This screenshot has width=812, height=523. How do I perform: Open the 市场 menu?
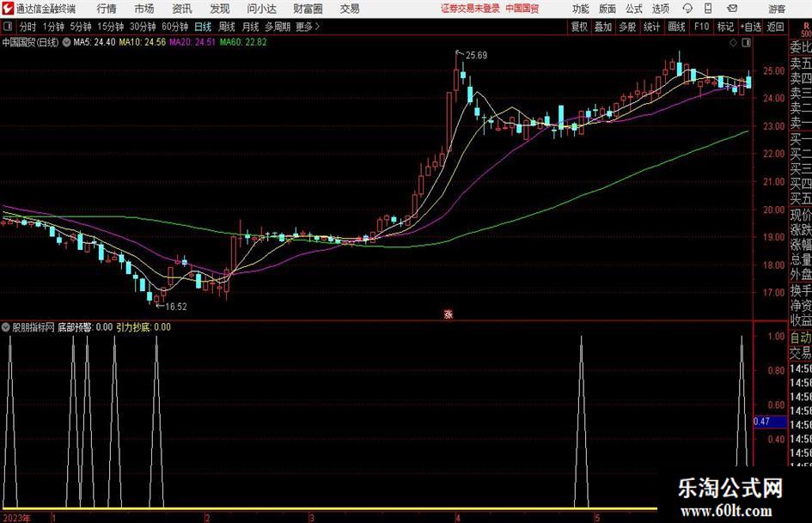click(144, 9)
